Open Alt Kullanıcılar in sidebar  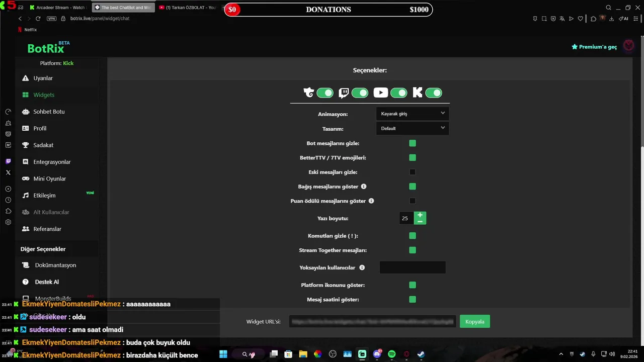(51, 212)
